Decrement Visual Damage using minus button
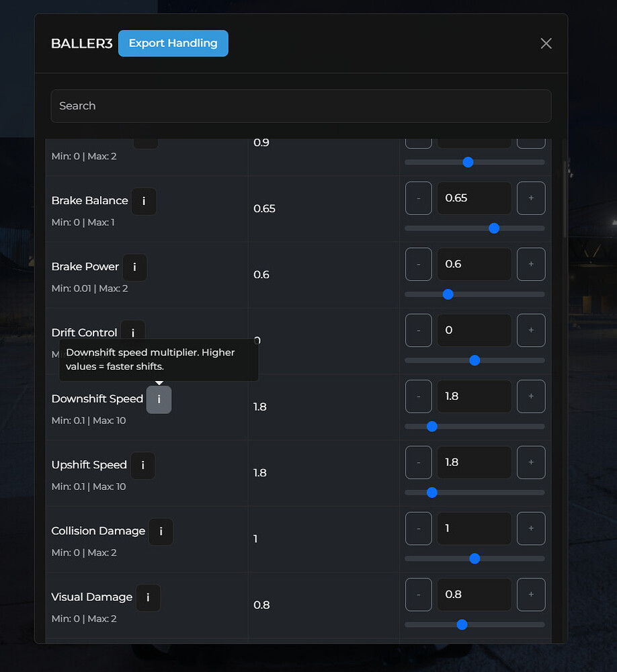This screenshot has height=672, width=617. tap(418, 594)
